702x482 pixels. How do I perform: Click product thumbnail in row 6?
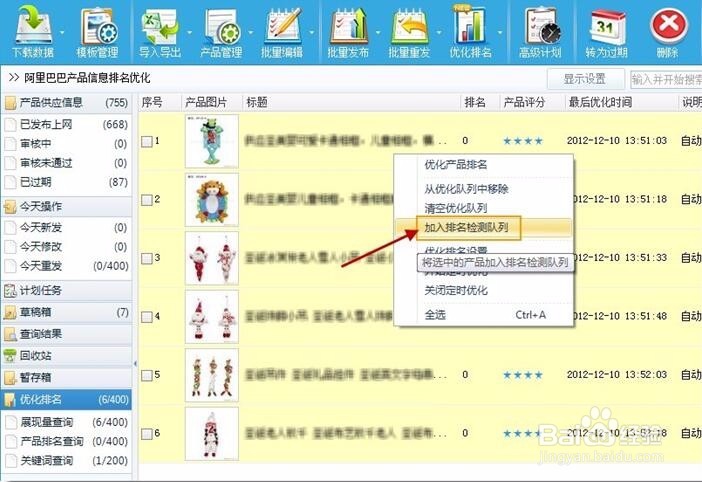coord(212,434)
